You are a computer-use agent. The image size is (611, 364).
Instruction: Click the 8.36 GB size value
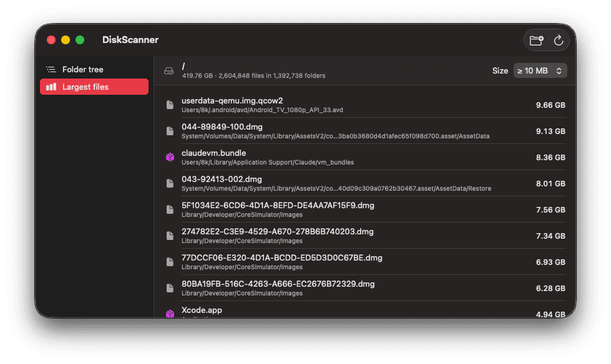tap(550, 157)
